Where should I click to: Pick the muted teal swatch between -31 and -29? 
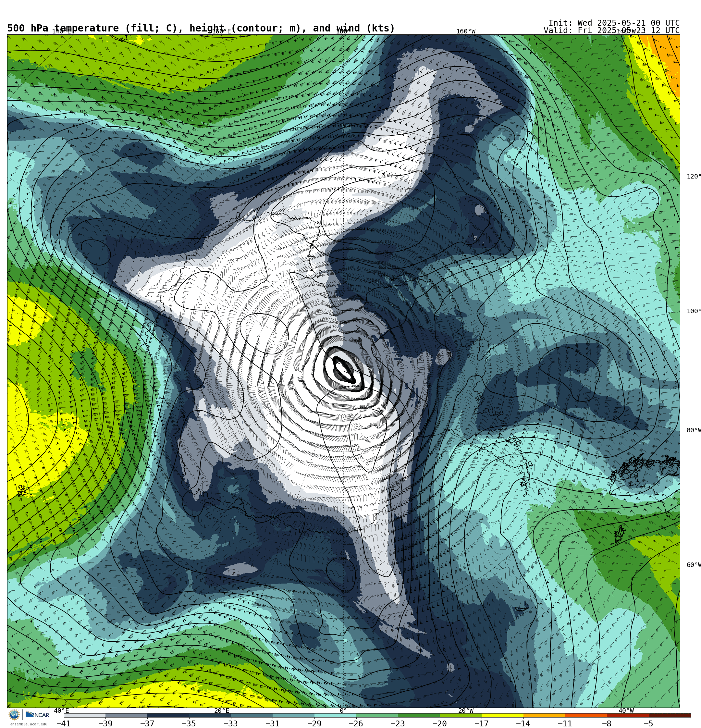click(x=293, y=715)
